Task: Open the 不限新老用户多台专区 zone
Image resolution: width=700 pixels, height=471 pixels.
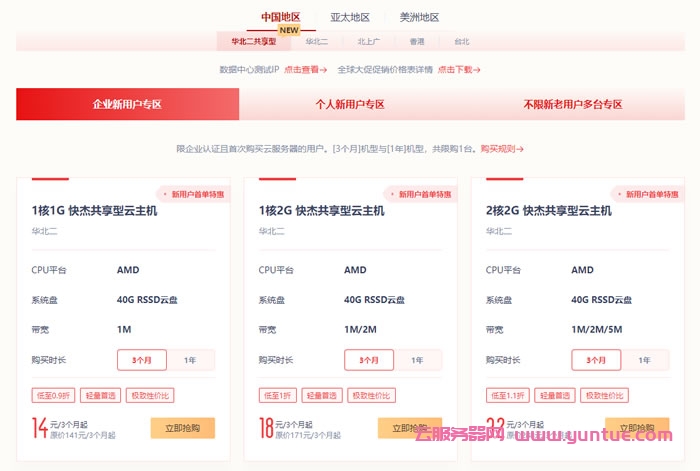Action: (572, 104)
